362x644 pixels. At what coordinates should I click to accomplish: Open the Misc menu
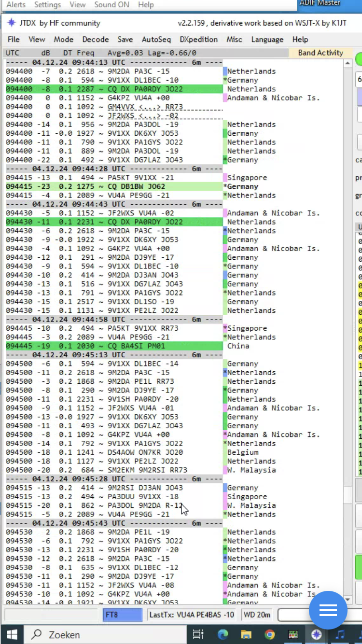point(235,40)
